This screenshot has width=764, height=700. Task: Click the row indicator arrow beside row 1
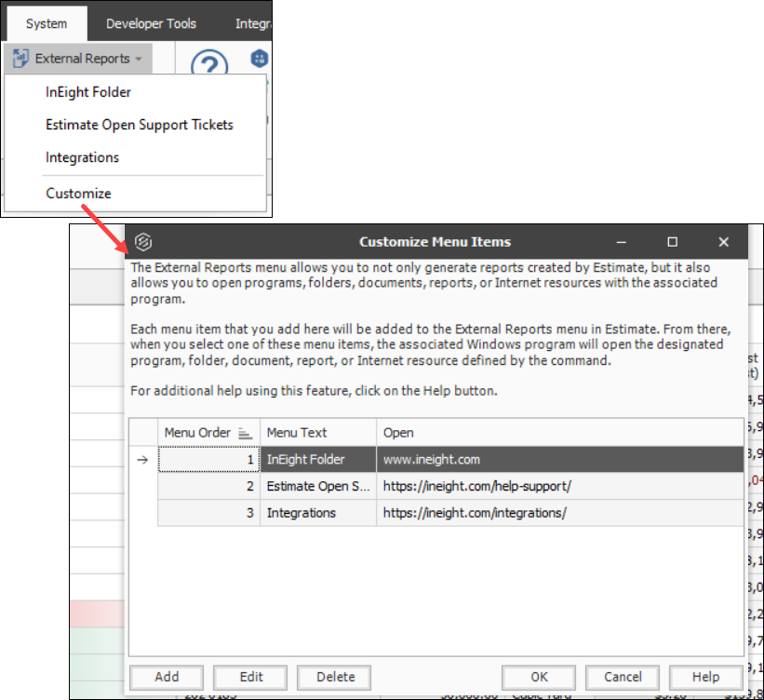[x=142, y=460]
